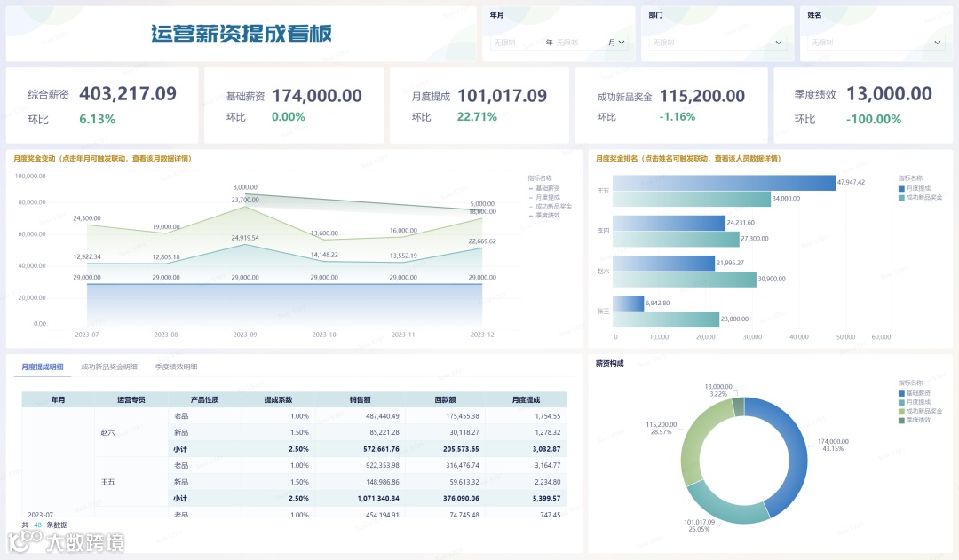This screenshot has width=959, height=560.
Task: Open the 姓名 name dropdown
Action: click(876, 43)
